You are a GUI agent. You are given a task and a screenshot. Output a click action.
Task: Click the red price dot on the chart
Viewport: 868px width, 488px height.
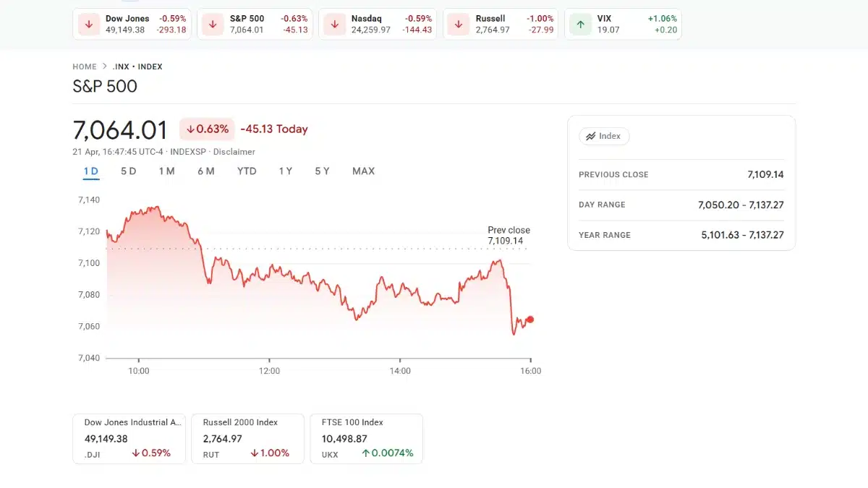pyautogui.click(x=529, y=320)
